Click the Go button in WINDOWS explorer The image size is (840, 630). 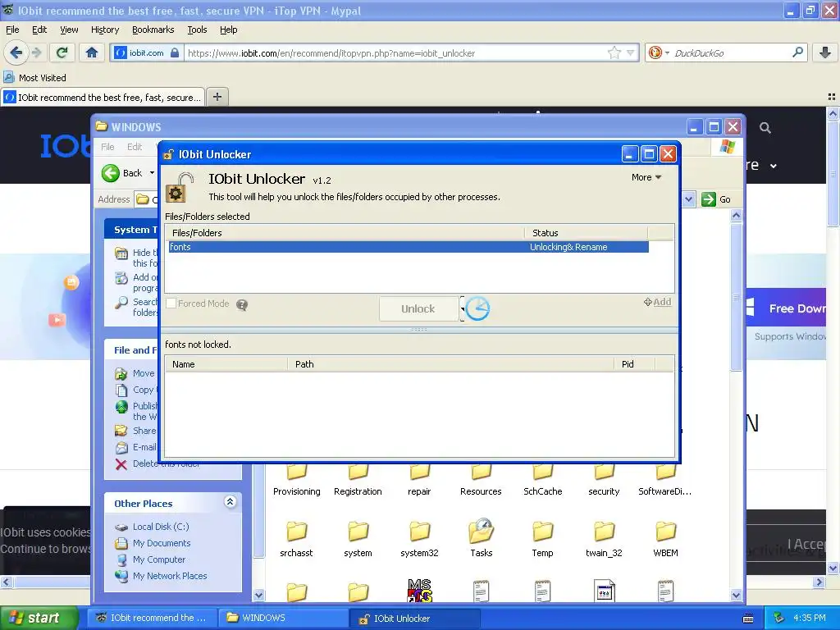click(x=716, y=199)
